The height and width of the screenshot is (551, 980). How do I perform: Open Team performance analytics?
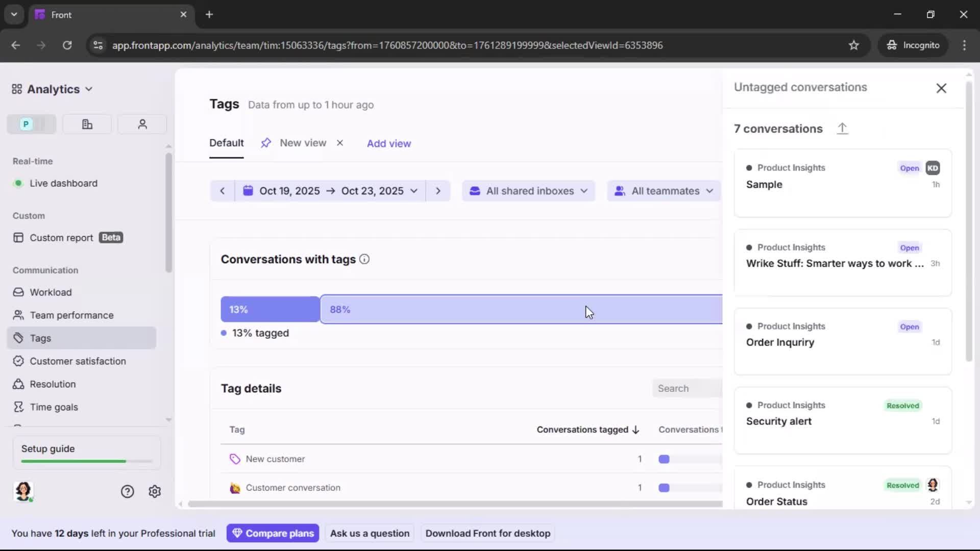click(71, 315)
